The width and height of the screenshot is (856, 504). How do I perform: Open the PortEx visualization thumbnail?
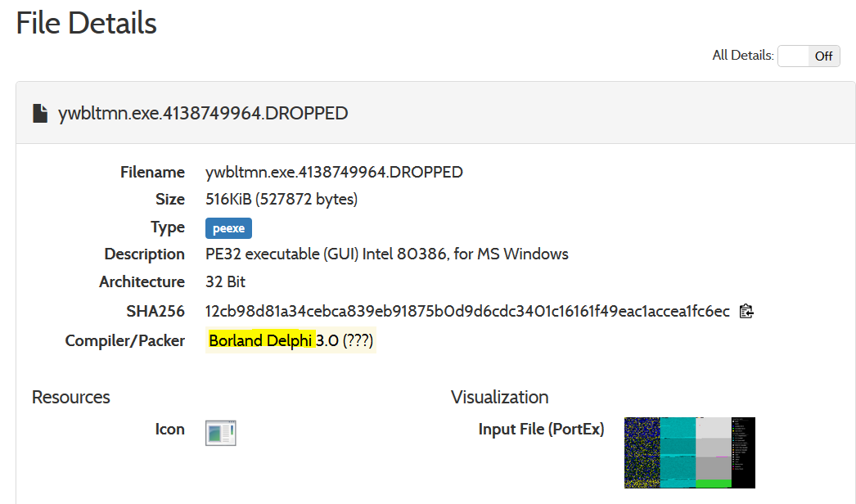(689, 452)
